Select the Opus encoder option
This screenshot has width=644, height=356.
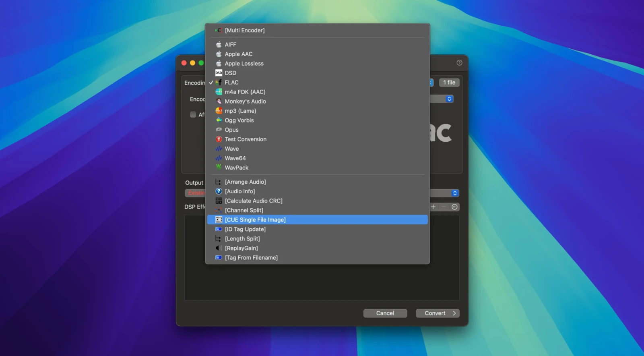(x=231, y=130)
